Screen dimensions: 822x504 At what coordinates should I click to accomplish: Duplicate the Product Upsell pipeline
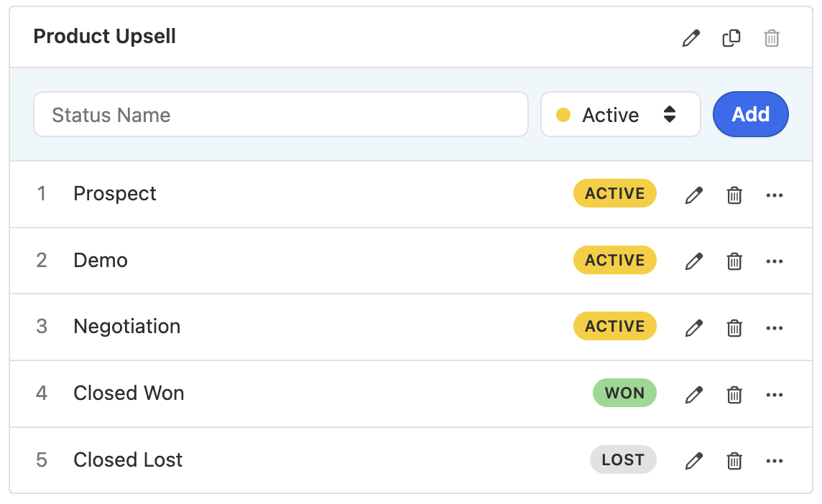731,38
